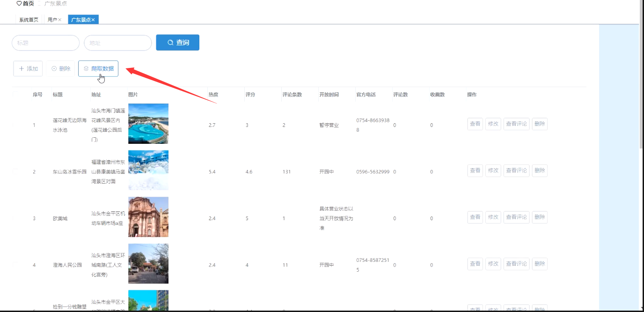View details of 莲花峰无边际海水泳池 via 查看
Screen dimensions: 644x312
pyautogui.click(x=475, y=124)
